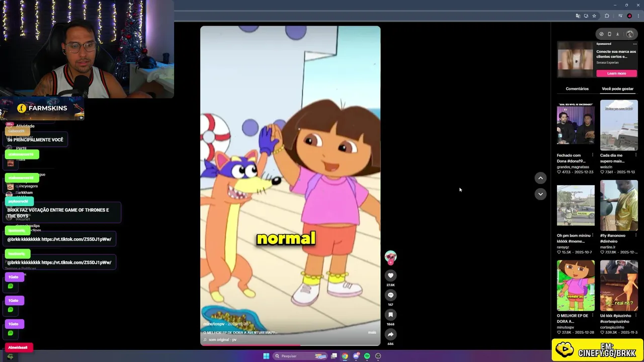Open options dots for 'Oh pm bom mininu' card
Viewport: 644px width, 362px height.
coord(592,235)
